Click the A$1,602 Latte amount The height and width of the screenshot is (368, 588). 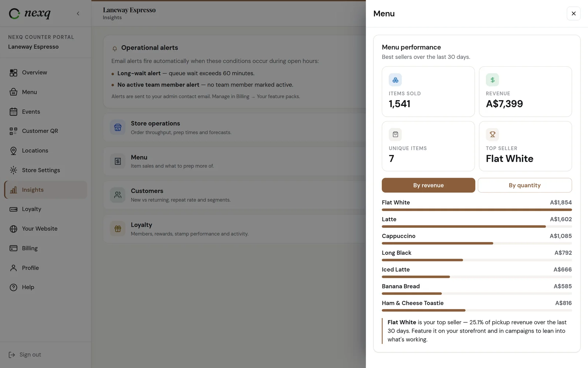point(561,219)
